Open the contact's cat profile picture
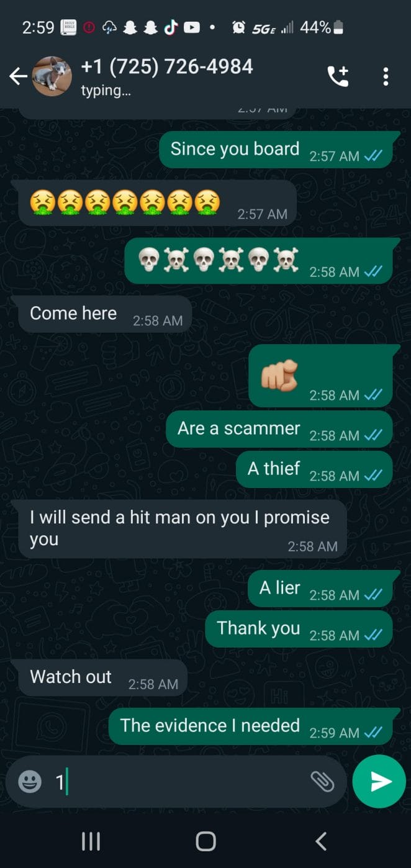The width and height of the screenshot is (411, 868). [x=52, y=76]
